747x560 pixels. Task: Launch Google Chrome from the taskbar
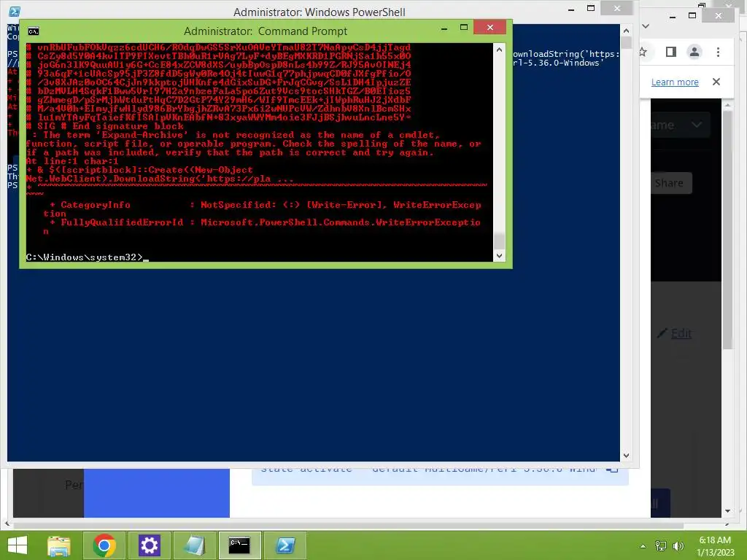[x=104, y=545]
